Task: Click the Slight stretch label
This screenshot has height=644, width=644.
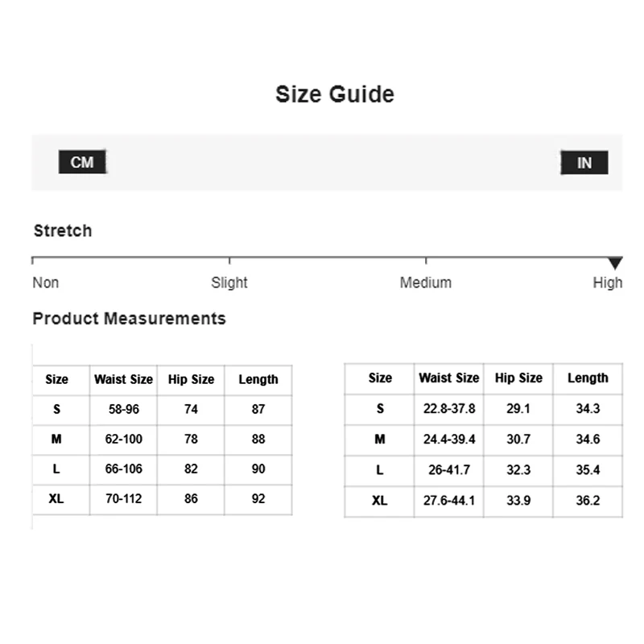Action: [x=229, y=283]
